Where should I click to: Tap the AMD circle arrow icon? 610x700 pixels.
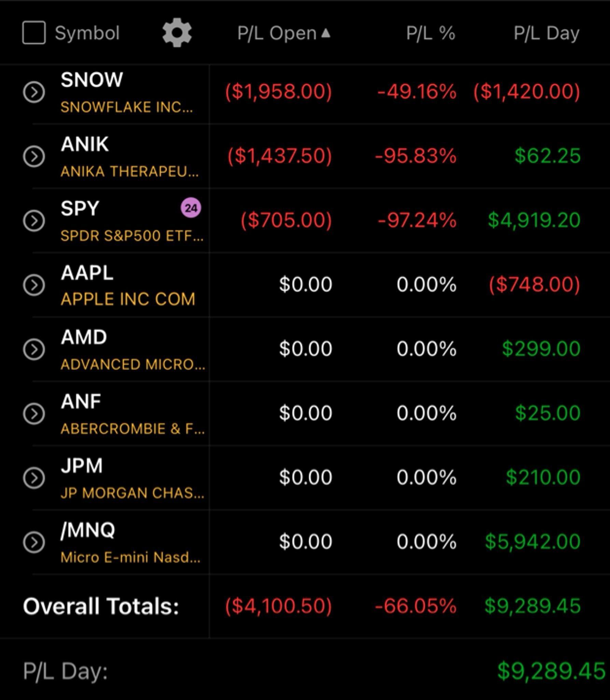[34, 349]
